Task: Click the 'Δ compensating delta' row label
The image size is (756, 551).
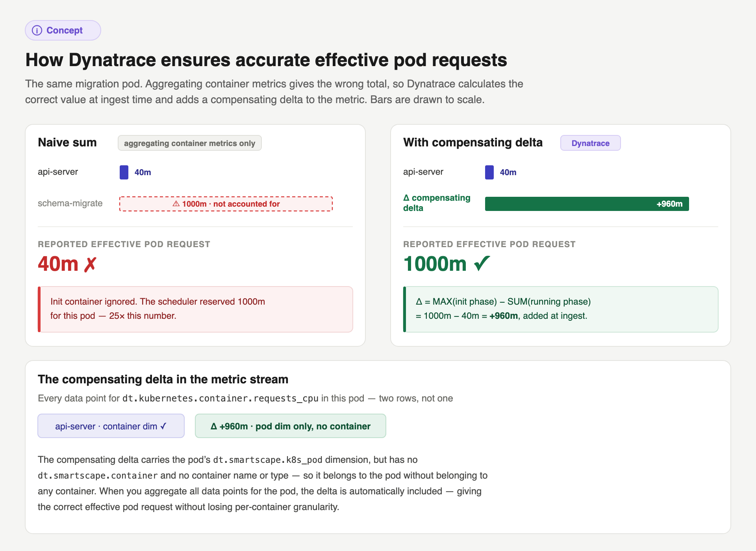Action: tap(437, 203)
